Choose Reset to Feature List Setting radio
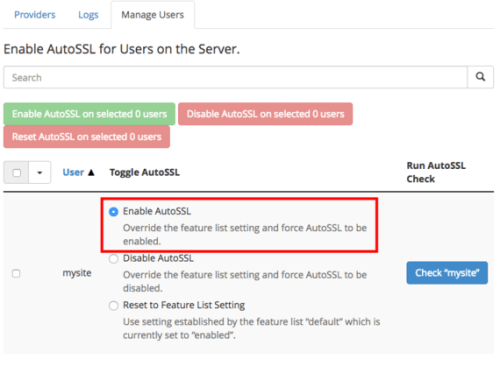This screenshot has height=366, width=500. pyautogui.click(x=114, y=305)
